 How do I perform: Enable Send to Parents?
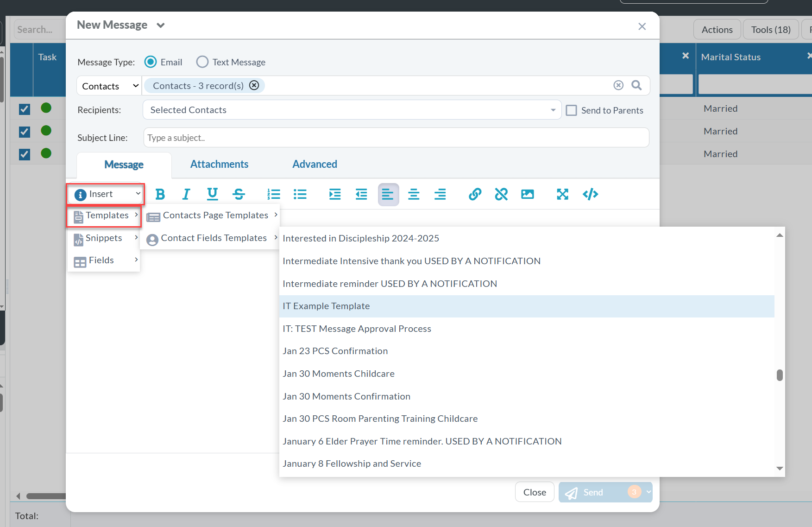[571, 110]
